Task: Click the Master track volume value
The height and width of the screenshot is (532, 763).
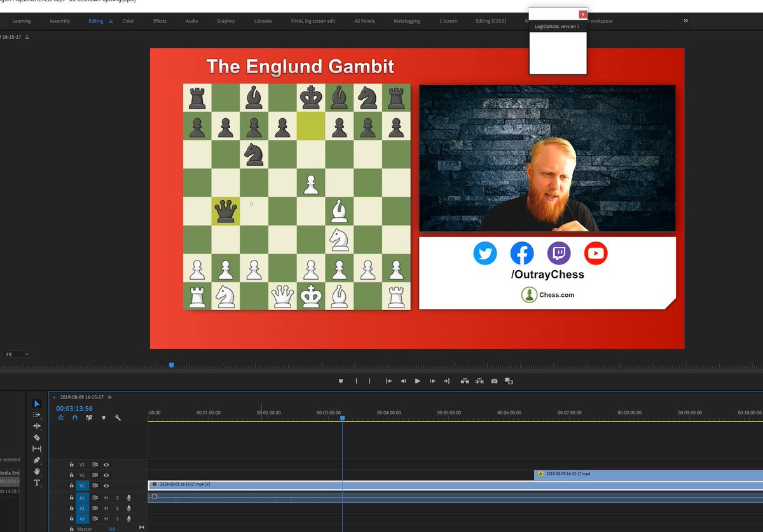Action: tap(112, 529)
